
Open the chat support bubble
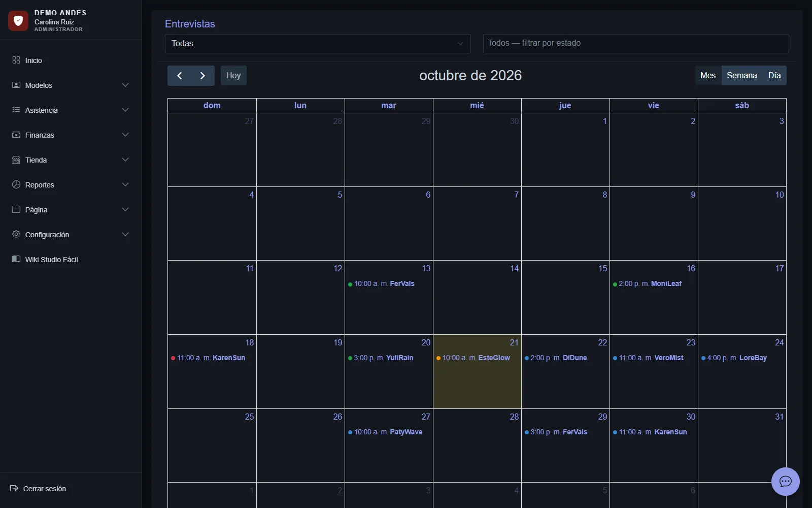786,482
